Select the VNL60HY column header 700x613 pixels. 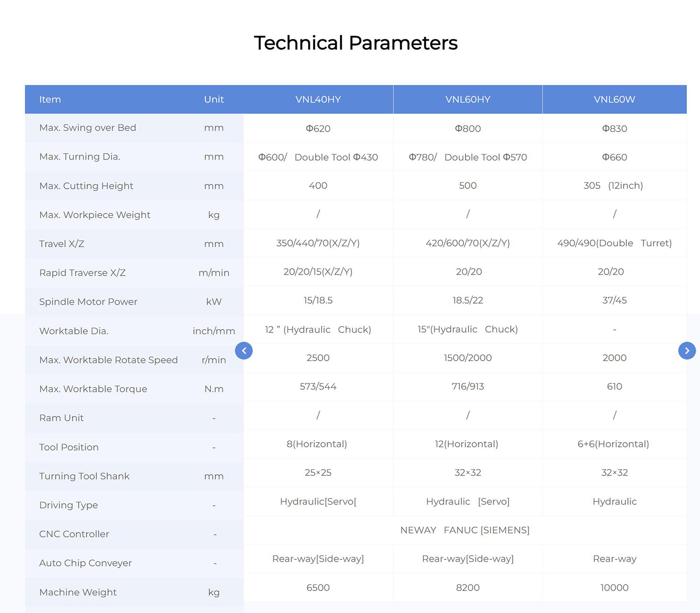click(468, 99)
